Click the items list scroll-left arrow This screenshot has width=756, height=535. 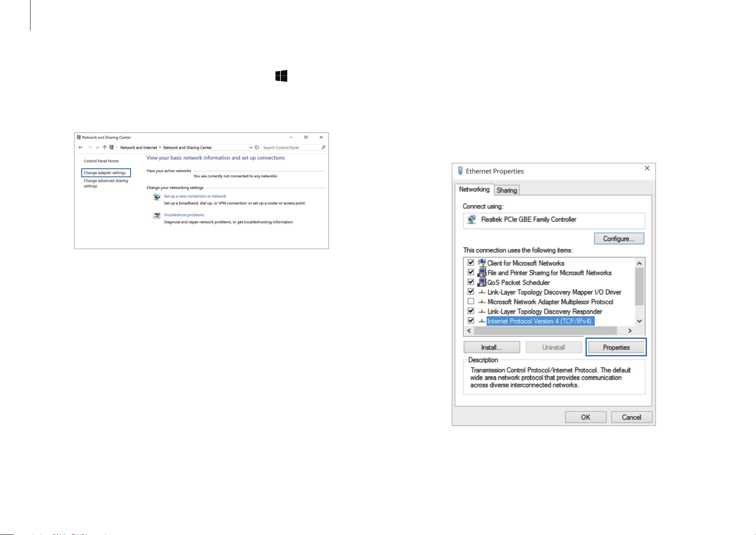[469, 330]
